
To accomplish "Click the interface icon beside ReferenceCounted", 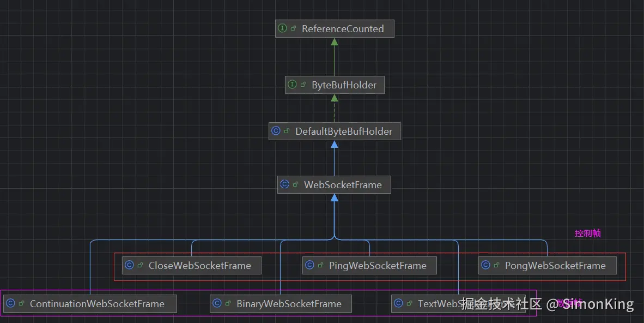I will click(282, 28).
